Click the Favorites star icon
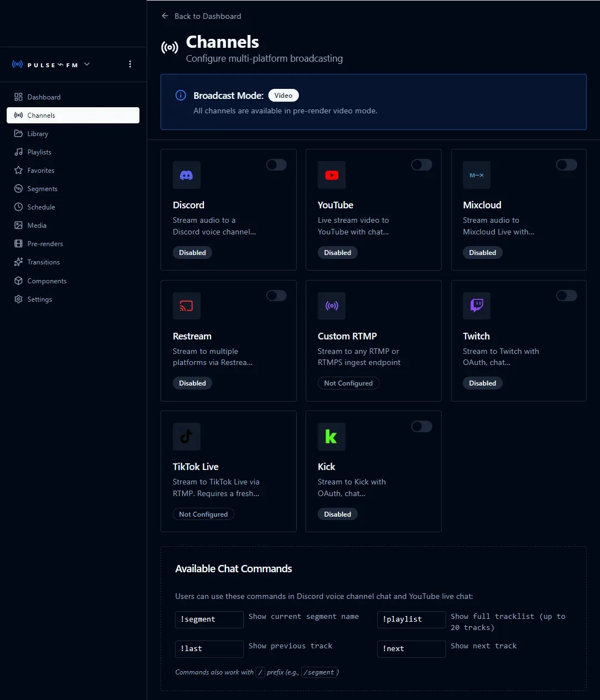Viewport: 600px width, 700px height. coord(18,170)
